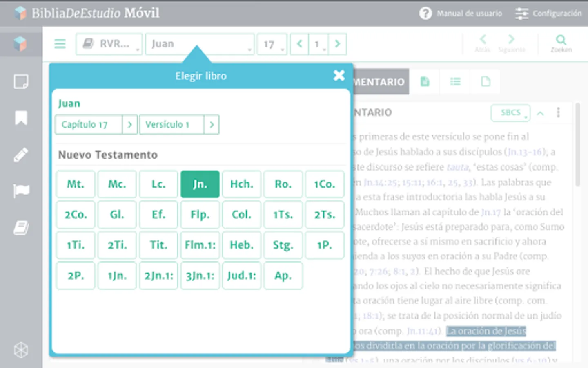Choose the Ro. book
The image size is (588, 368).
coord(283,184)
